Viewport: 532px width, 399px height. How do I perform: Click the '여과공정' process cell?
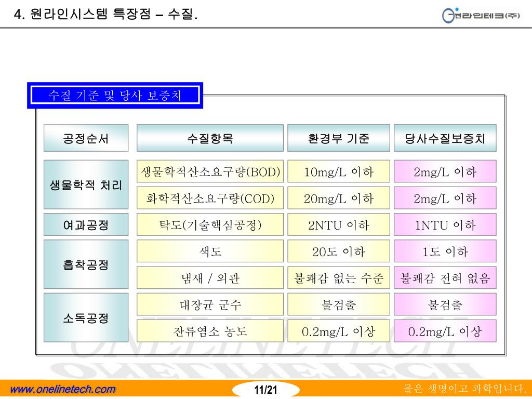tap(86, 224)
